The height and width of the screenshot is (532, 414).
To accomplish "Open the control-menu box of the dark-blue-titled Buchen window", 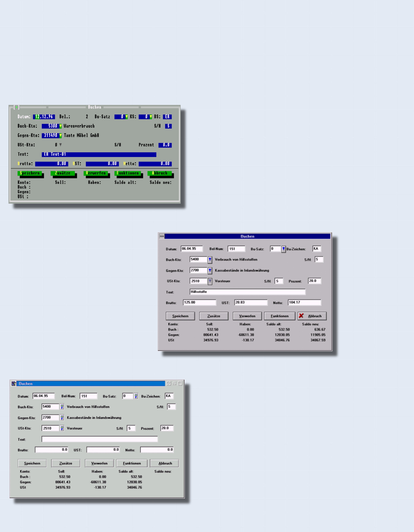I will pyautogui.click(x=162, y=236).
